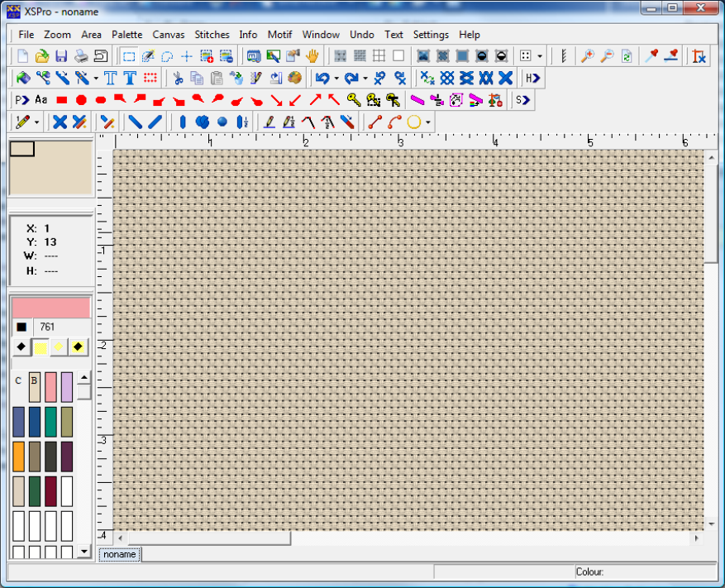Screen dimensions: 725x588
Task: Open the Undo dropdown arrow
Action: [335, 77]
